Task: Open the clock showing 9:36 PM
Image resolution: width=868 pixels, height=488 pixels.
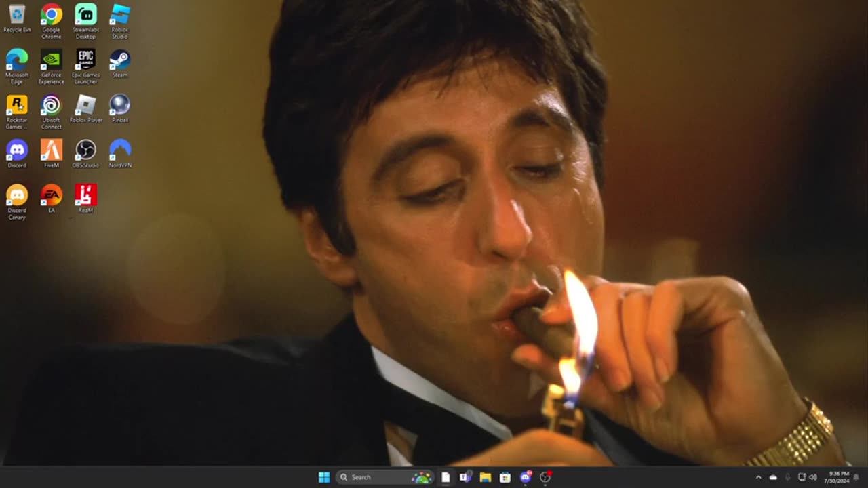Action: 838,477
